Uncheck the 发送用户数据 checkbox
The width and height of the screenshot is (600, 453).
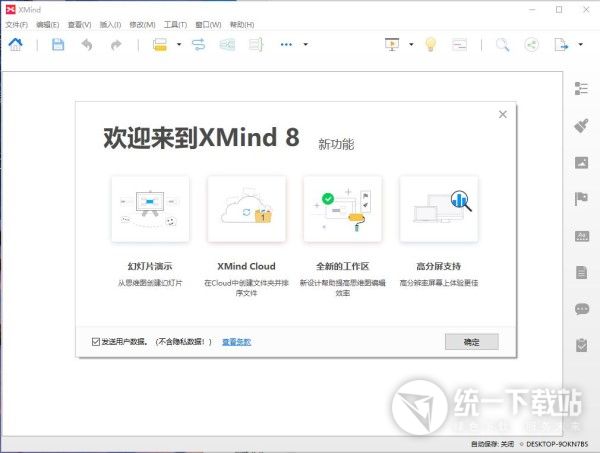point(95,342)
